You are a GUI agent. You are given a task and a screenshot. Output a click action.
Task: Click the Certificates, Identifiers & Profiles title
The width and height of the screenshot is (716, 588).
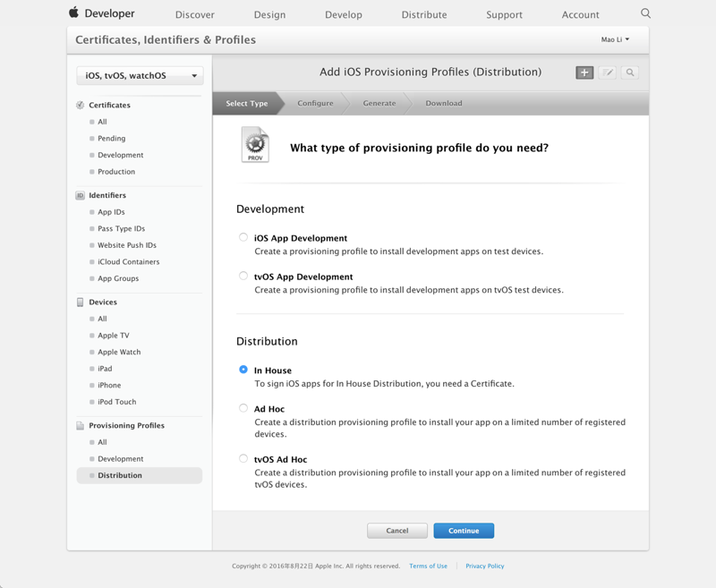[166, 39]
